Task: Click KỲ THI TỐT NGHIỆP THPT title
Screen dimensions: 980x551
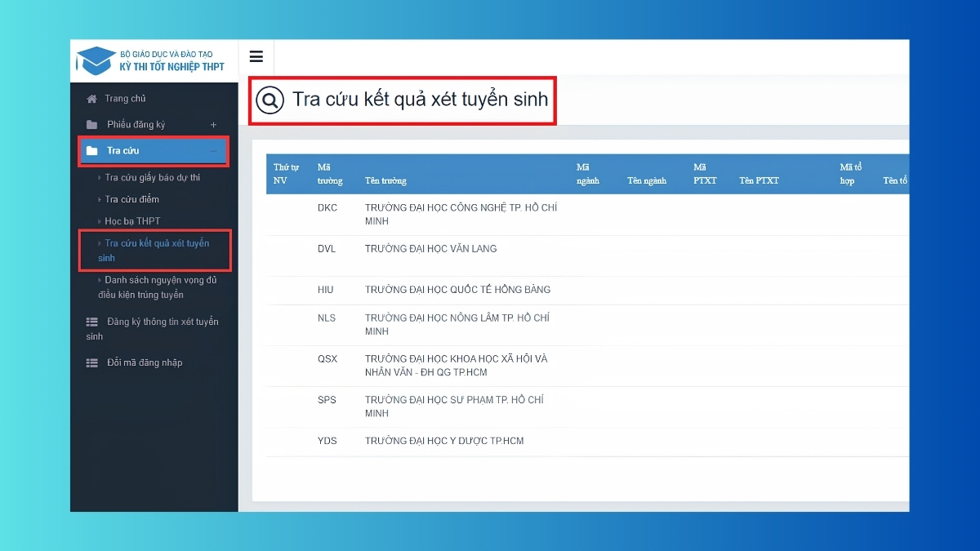Action: [171, 67]
